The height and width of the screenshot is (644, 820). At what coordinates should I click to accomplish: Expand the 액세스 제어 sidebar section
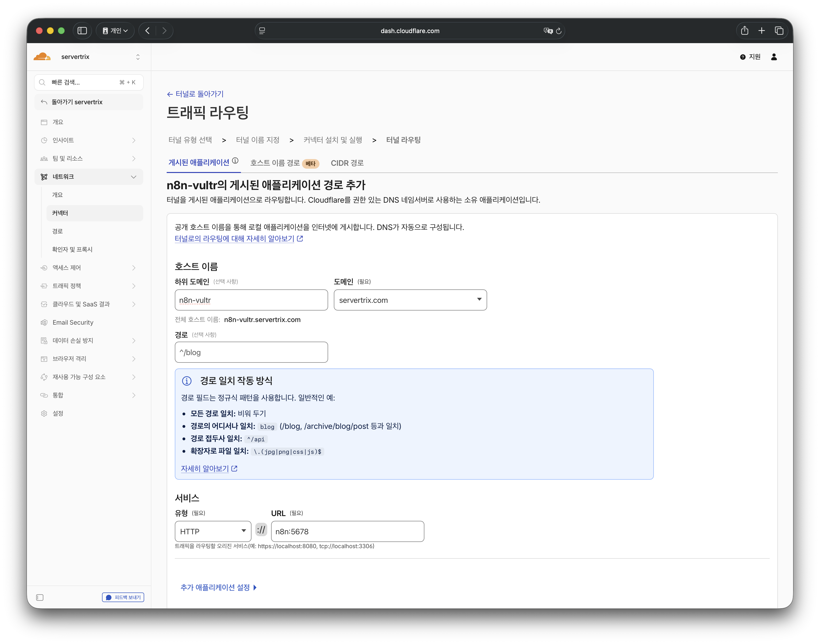pyautogui.click(x=89, y=268)
